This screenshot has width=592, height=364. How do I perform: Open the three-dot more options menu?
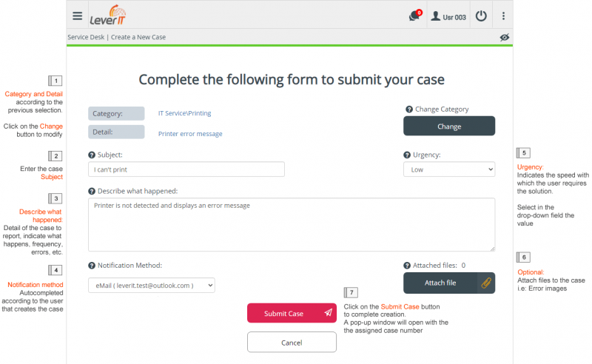503,16
